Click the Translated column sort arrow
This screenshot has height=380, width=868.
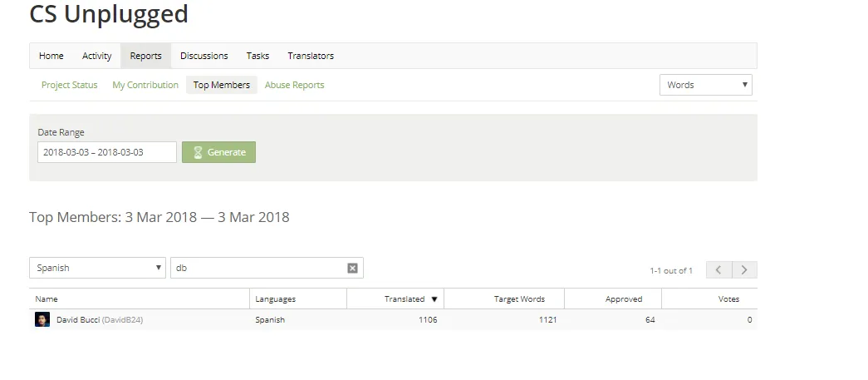(x=434, y=299)
